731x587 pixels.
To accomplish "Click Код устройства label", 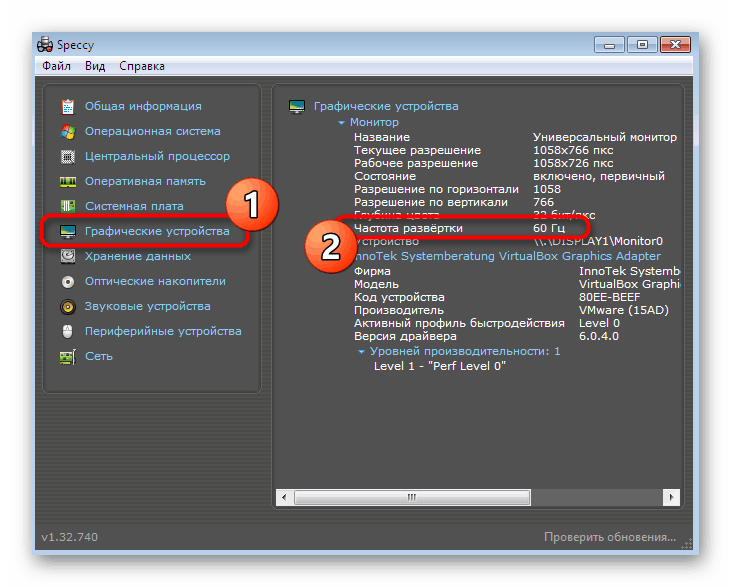I will coord(399,297).
